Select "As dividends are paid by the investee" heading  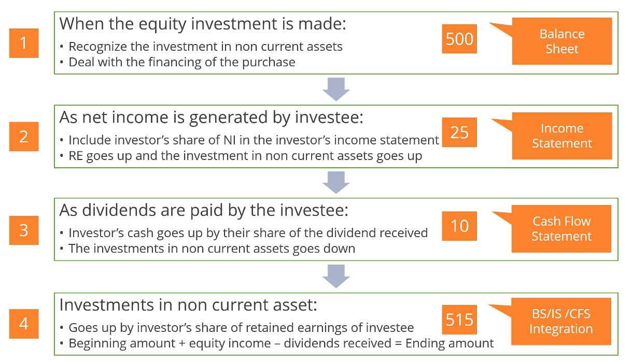[205, 210]
